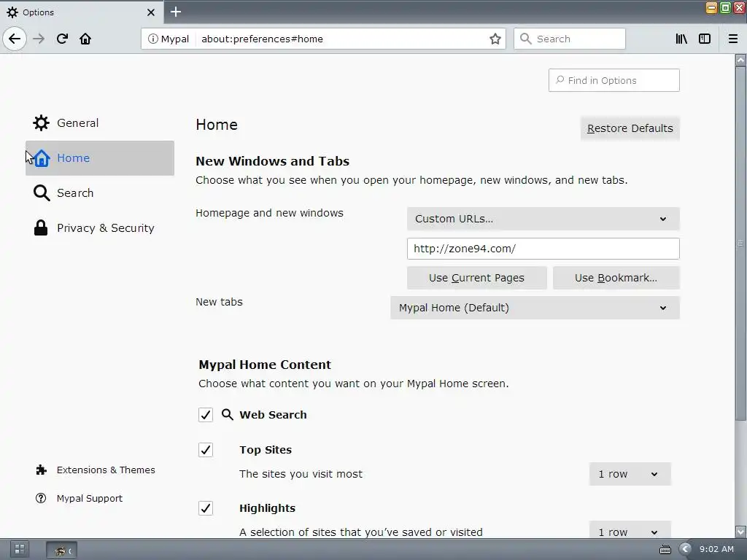The height and width of the screenshot is (560, 747).
Task: Click the Mypal Home Content heading
Action: tap(264, 365)
